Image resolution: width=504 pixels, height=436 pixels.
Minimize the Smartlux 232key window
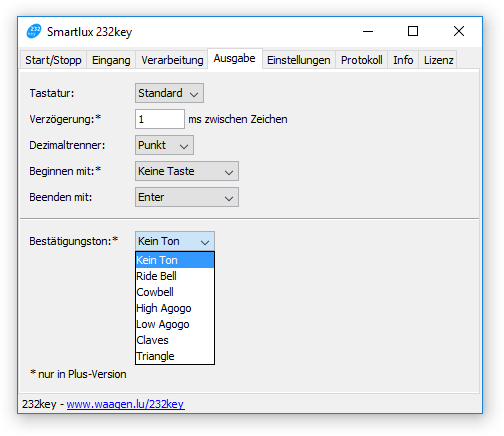tap(368, 31)
